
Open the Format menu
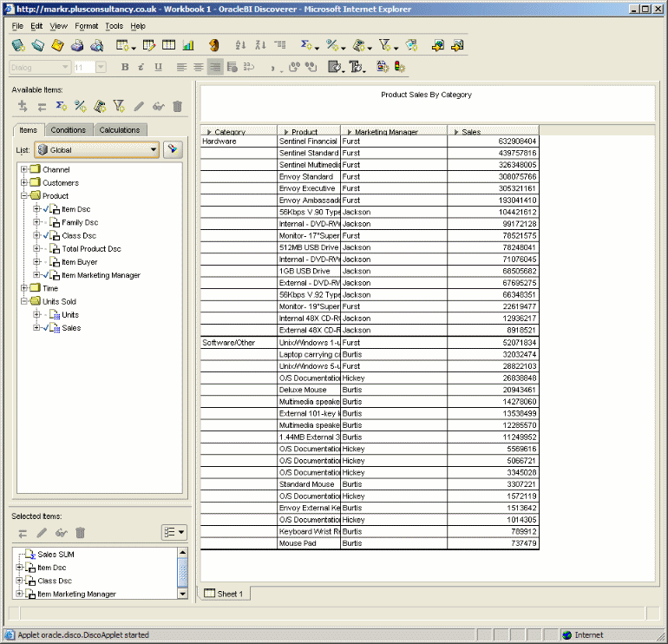pos(86,26)
